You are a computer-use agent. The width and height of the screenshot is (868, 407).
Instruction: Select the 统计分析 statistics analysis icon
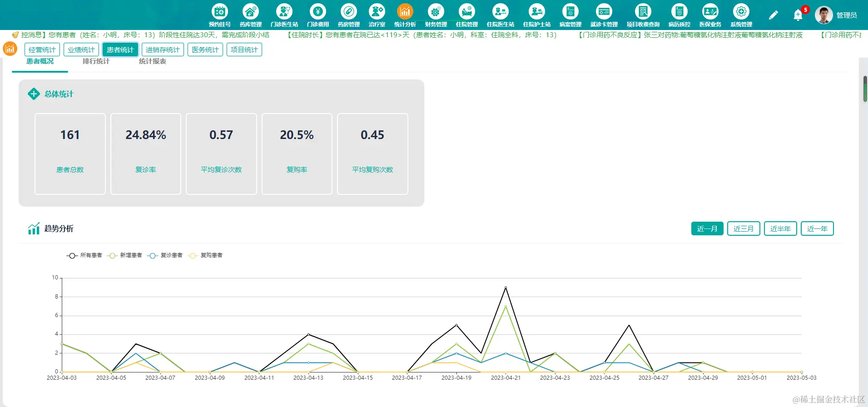point(405,15)
